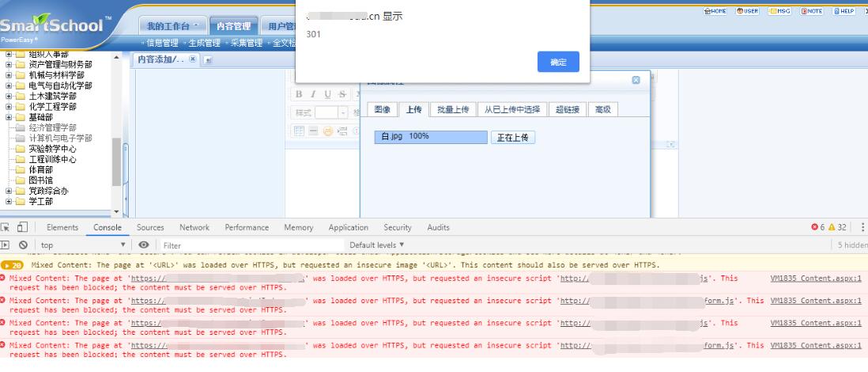The height and width of the screenshot is (372, 868).
Task: Expand the 学工部 tree node
Action: pos(9,201)
